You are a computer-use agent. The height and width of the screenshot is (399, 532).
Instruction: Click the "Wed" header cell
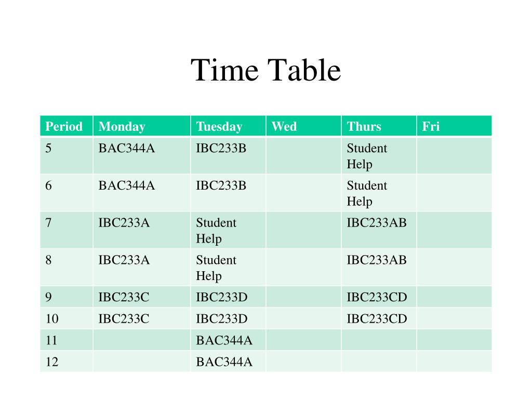284,126
